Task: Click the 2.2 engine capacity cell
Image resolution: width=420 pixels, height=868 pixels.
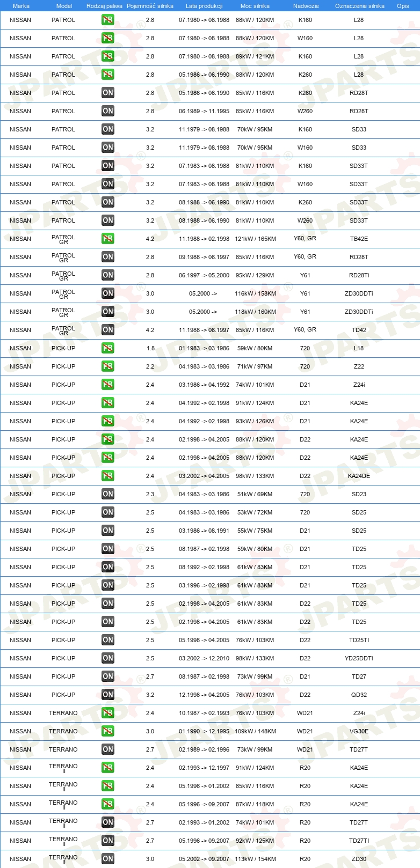Action: tap(150, 366)
